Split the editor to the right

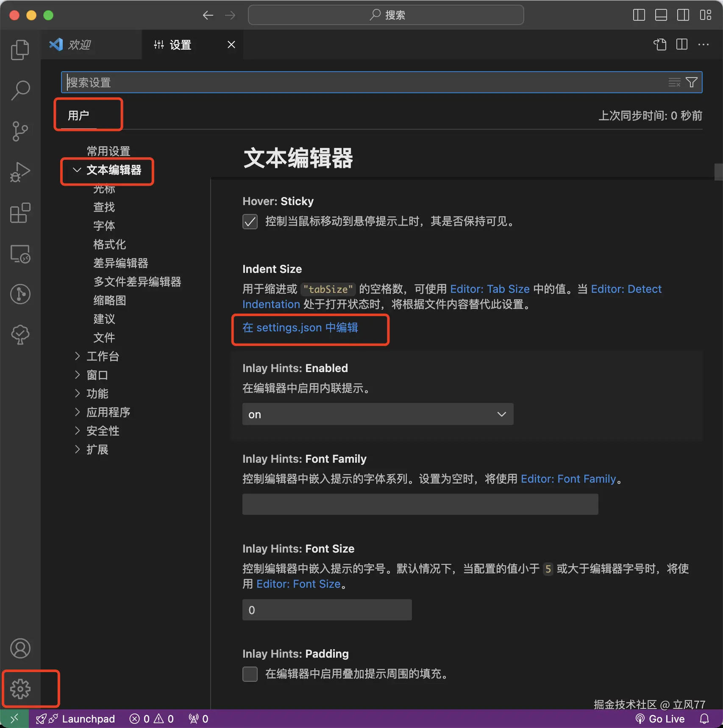682,44
